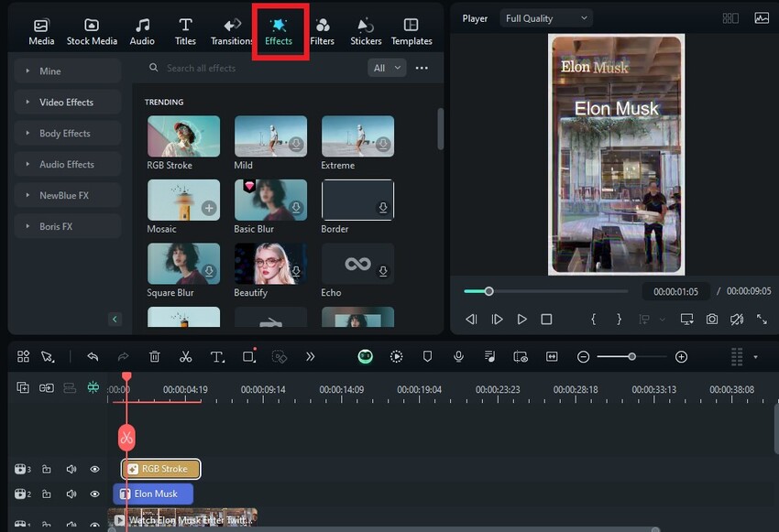The height and width of the screenshot is (532, 779).
Task: Play the video in the player
Action: (x=521, y=319)
